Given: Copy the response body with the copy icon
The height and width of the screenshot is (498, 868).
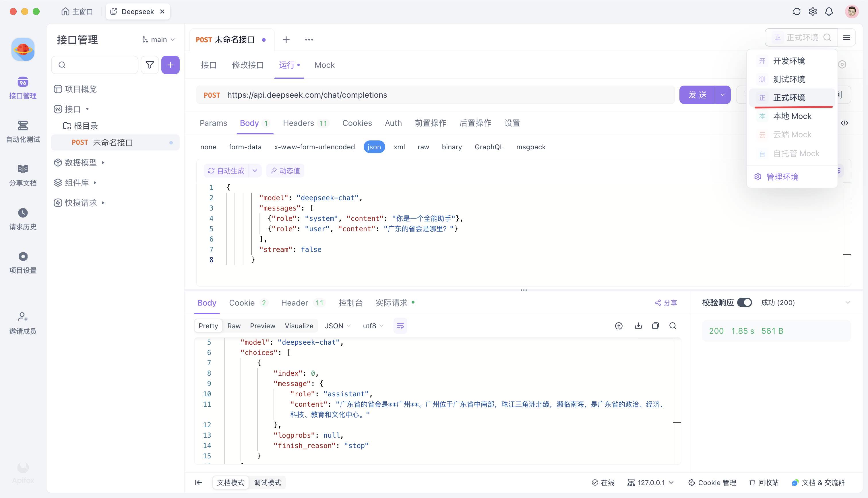Looking at the screenshot, I should click(x=655, y=326).
